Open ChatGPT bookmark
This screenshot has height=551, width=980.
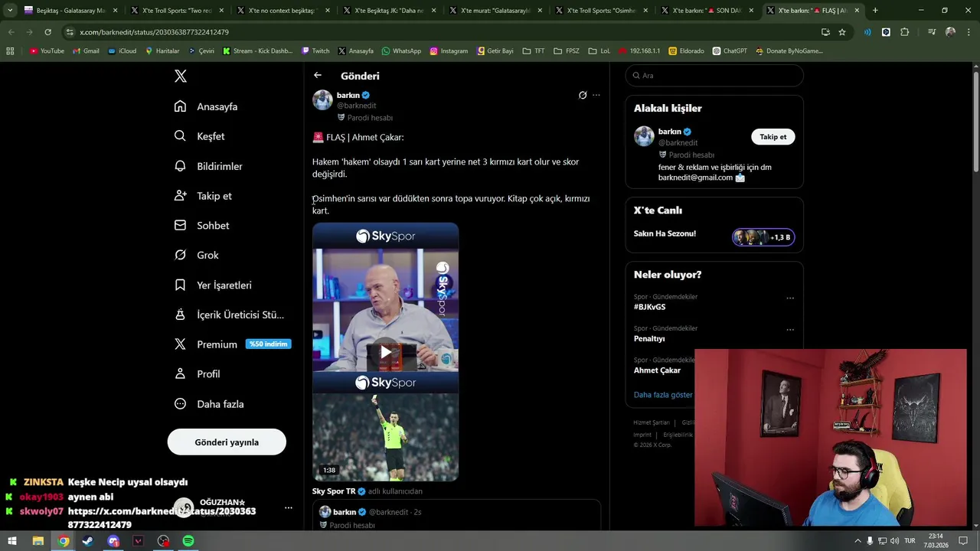click(730, 51)
